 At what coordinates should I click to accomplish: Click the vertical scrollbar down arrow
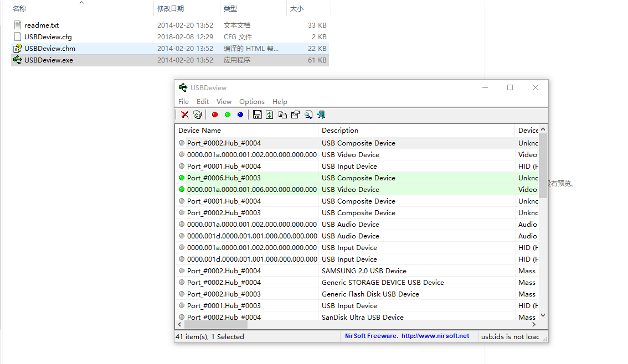543,315
